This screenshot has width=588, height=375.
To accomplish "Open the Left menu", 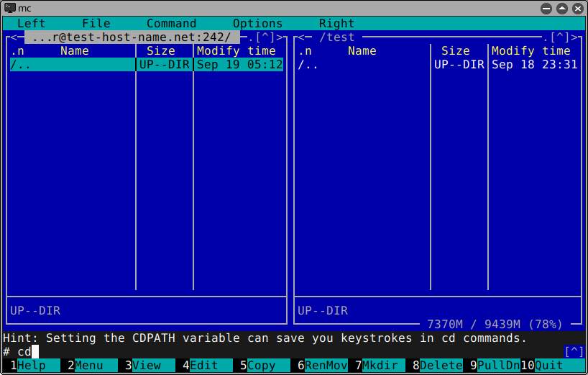I will (x=31, y=23).
